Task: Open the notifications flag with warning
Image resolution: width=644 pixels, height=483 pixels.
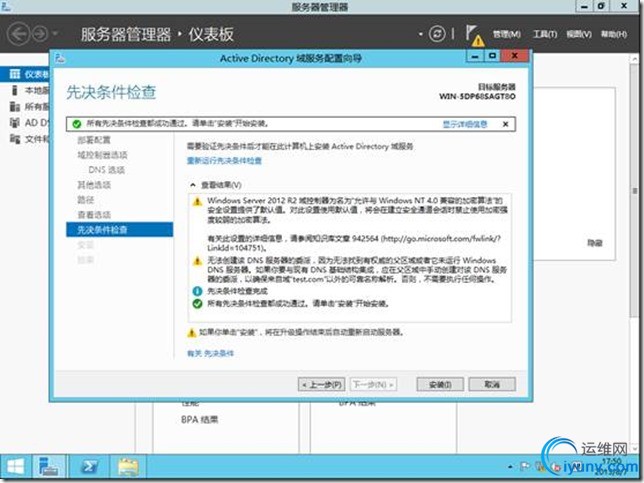Action: click(474, 35)
